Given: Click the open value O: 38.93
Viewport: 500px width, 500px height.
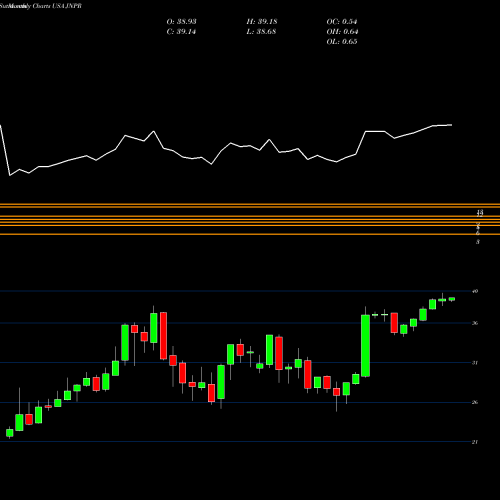Looking at the screenshot, I should click(x=181, y=22).
